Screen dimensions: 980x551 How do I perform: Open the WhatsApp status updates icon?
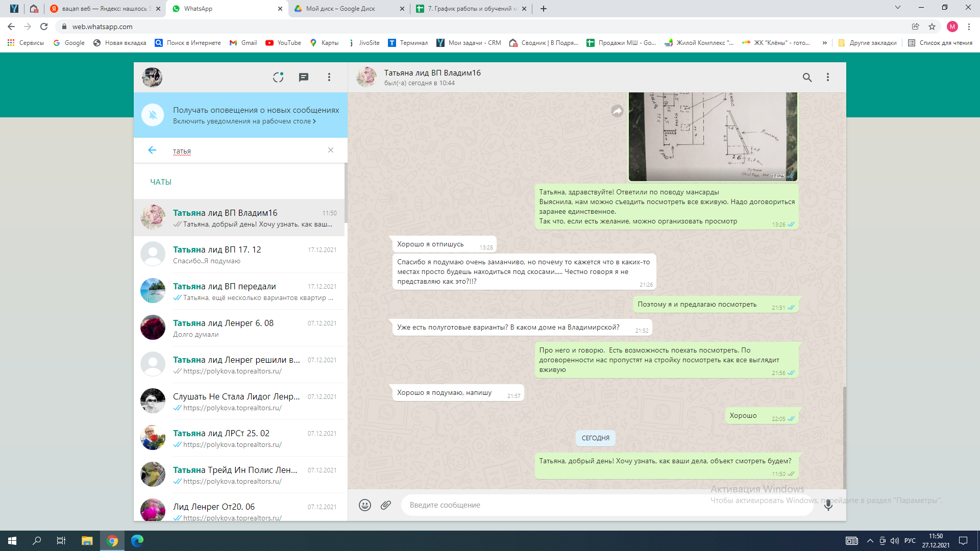(278, 77)
